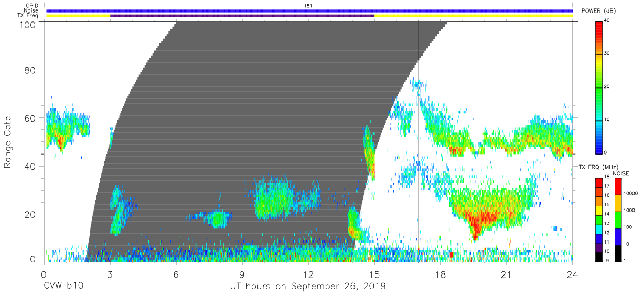Screen dimensions: 644x297
Task: Click the 80 tick on Range Gate axis
Action: [x=29, y=70]
